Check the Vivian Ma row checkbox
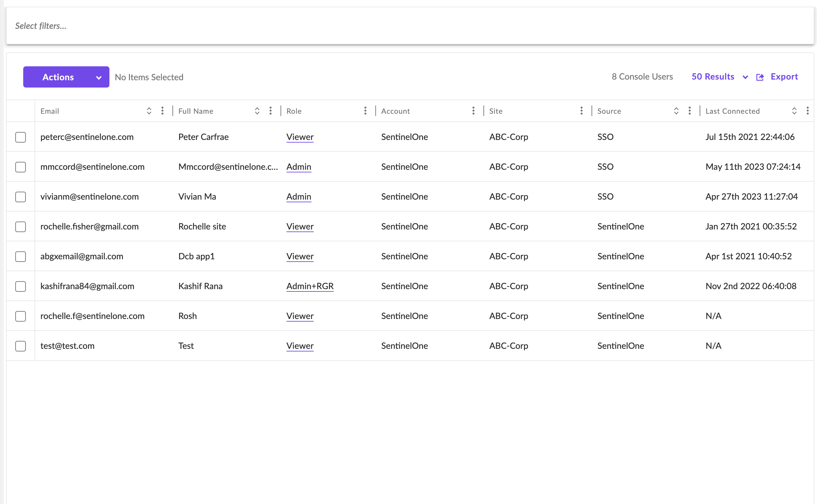Viewport: 817px width, 504px height. 21,197
